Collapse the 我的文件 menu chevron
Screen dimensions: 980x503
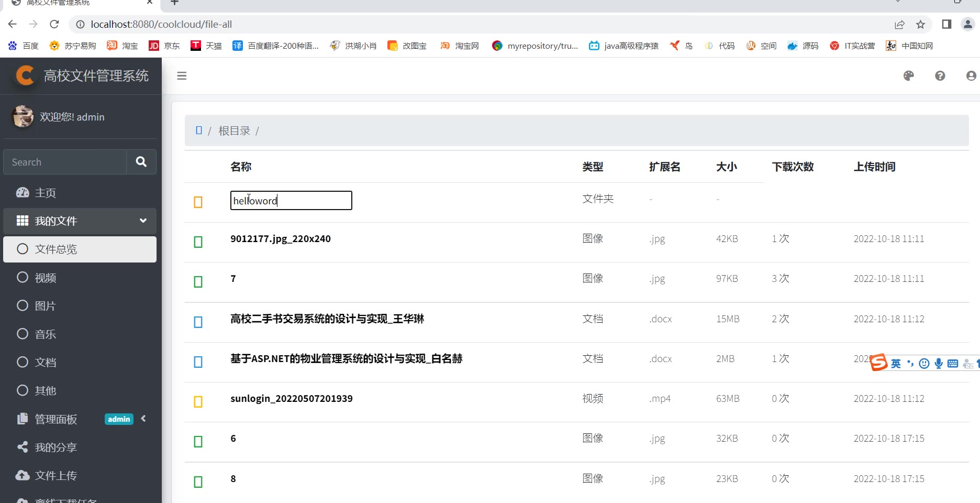[x=143, y=221]
